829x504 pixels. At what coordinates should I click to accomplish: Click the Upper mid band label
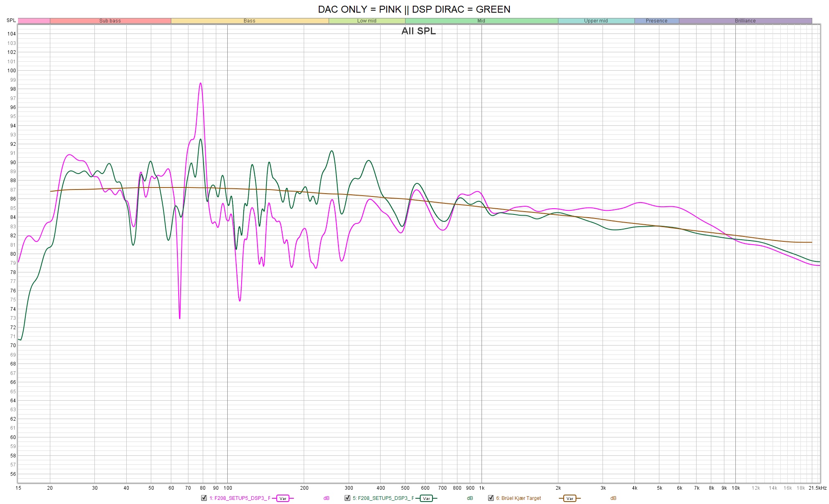click(x=596, y=21)
